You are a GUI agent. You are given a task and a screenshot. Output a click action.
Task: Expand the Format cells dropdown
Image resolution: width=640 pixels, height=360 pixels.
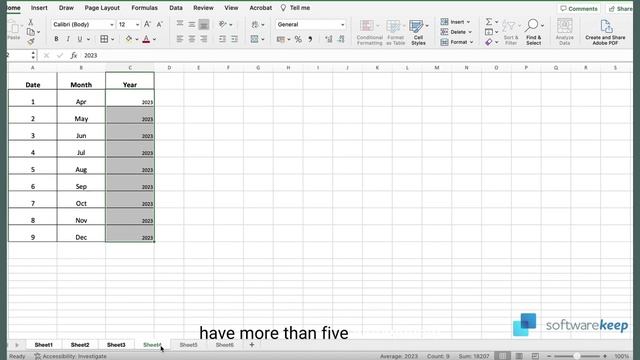471,42
